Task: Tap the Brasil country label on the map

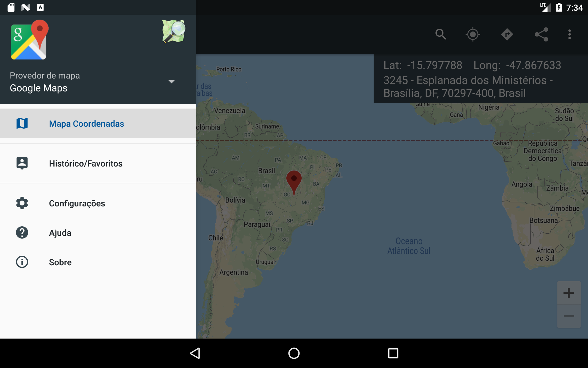Action: [x=266, y=171]
